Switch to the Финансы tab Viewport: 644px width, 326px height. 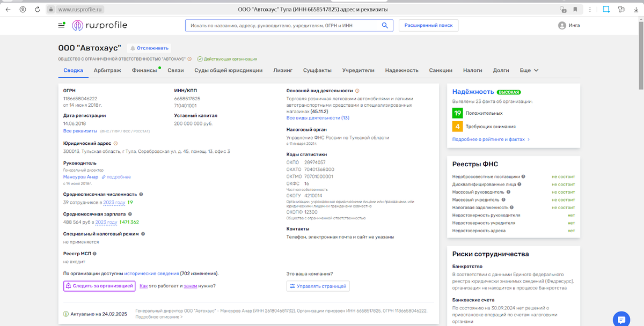tap(144, 70)
